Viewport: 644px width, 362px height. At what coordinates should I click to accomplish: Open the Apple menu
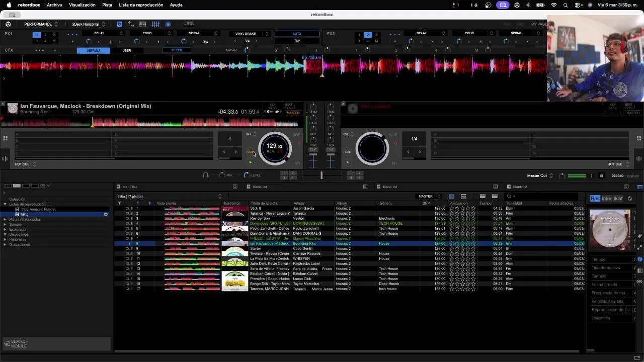click(9, 5)
